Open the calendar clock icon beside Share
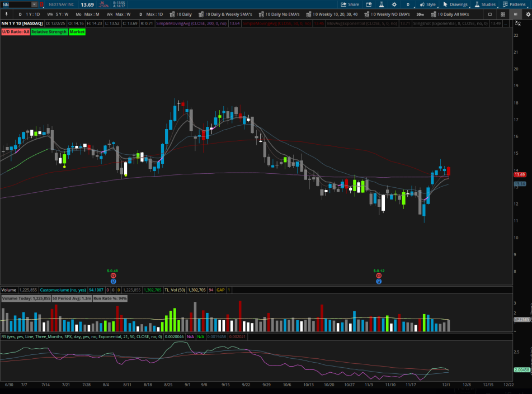The image size is (532, 394). [369, 4]
